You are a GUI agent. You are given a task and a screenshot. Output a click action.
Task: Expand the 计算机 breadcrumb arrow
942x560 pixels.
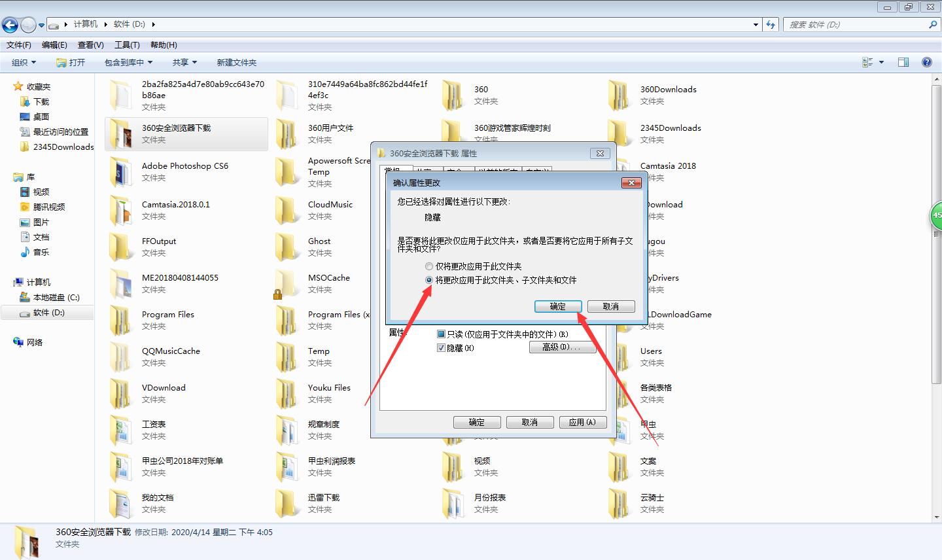click(x=105, y=24)
